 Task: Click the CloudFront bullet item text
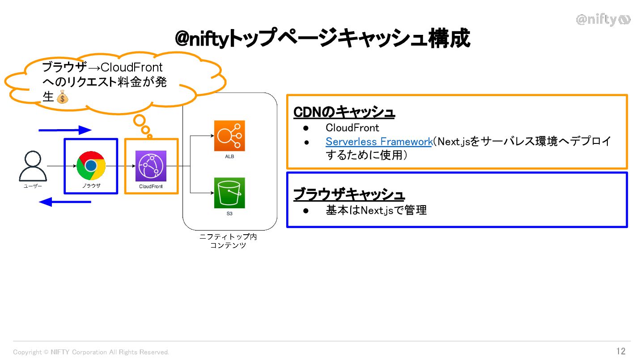coord(352,127)
